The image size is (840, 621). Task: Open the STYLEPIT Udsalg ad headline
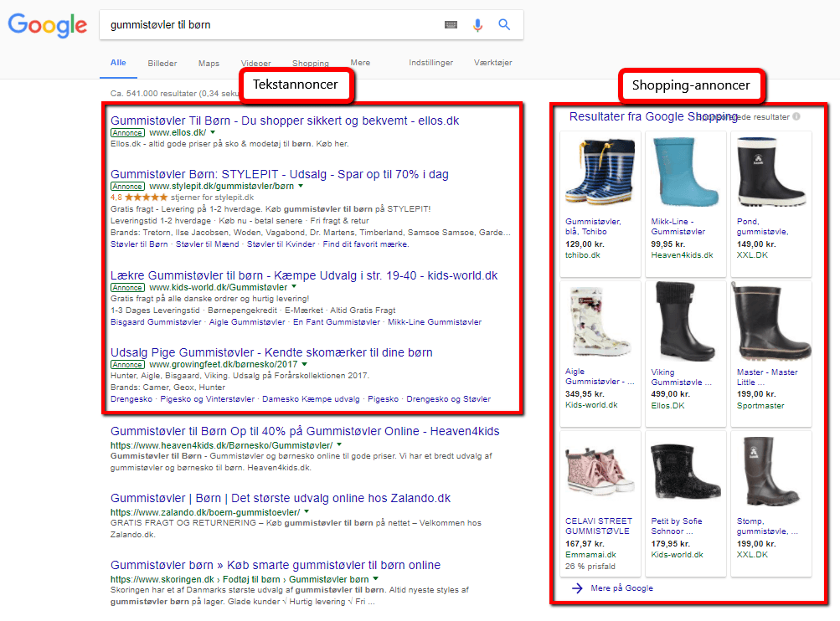tap(279, 175)
